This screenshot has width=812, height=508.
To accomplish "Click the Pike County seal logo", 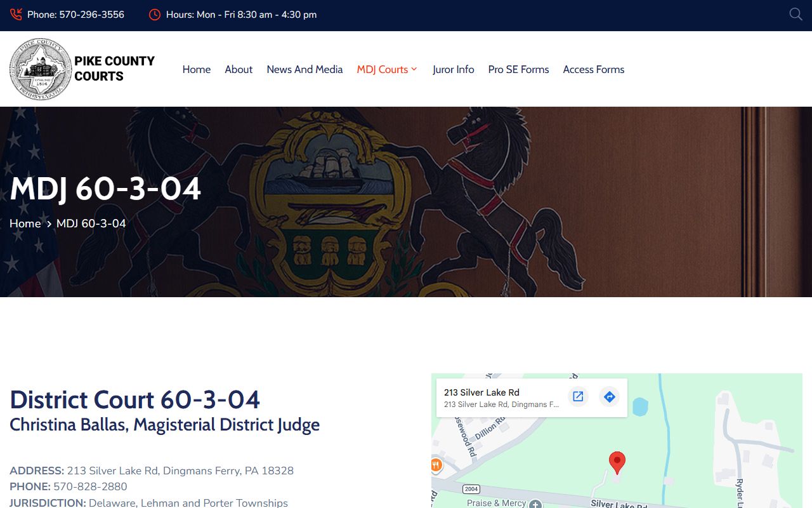I will click(41, 69).
